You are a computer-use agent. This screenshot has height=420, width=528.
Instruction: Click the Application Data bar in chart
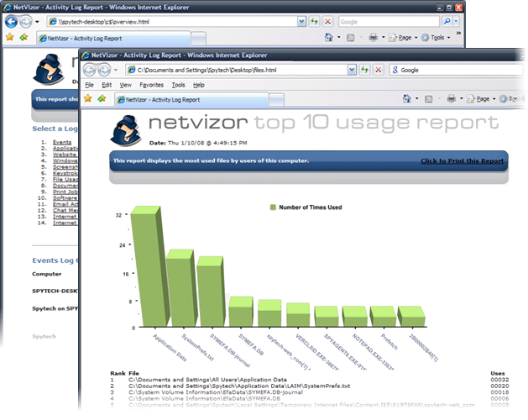(x=150, y=266)
